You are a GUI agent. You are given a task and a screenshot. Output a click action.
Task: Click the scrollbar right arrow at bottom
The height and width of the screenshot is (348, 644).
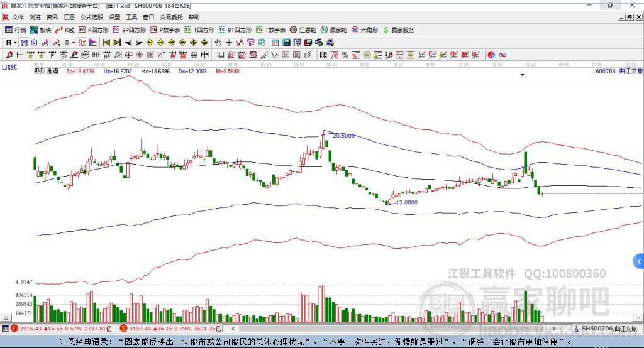pyautogui.click(x=553, y=329)
